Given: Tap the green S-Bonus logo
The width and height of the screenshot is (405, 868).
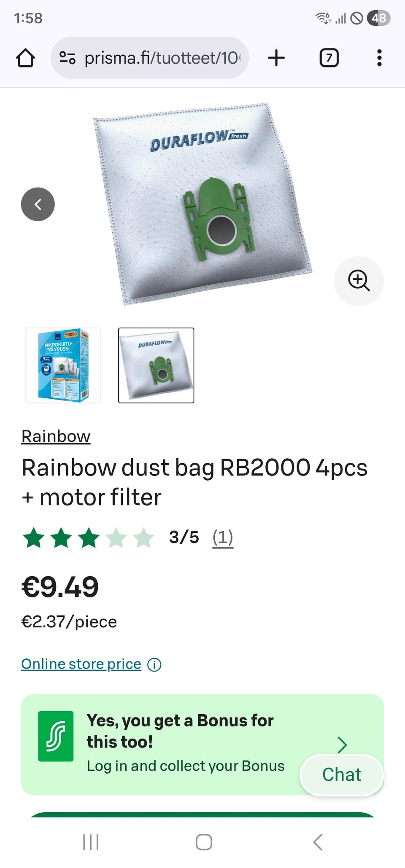Looking at the screenshot, I should pyautogui.click(x=56, y=736).
